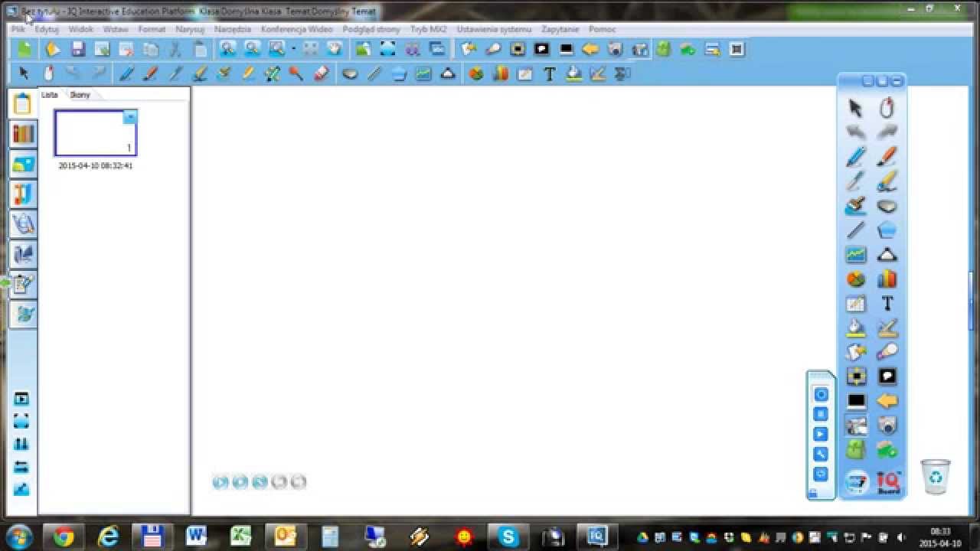This screenshot has width=980, height=551.
Task: Click the pentagon shape in floating toolbox
Action: (887, 230)
